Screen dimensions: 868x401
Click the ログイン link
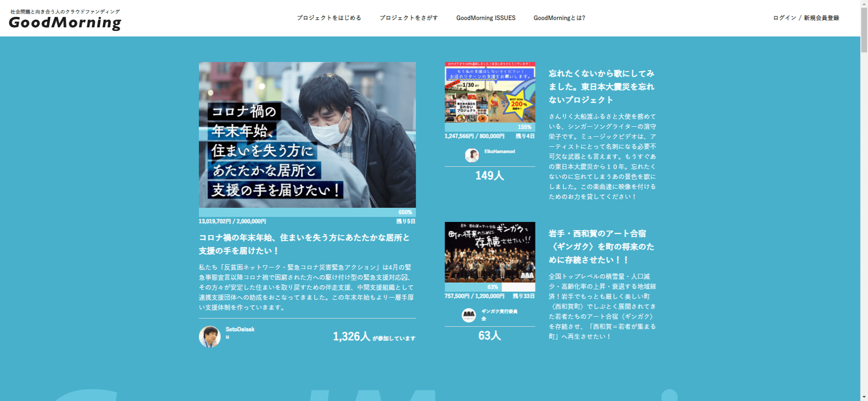coord(785,18)
